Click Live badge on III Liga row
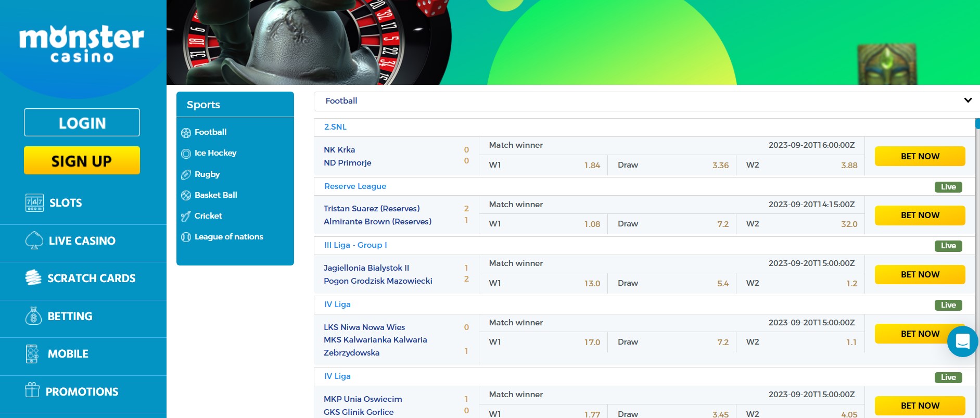The height and width of the screenshot is (418, 980). (x=948, y=246)
